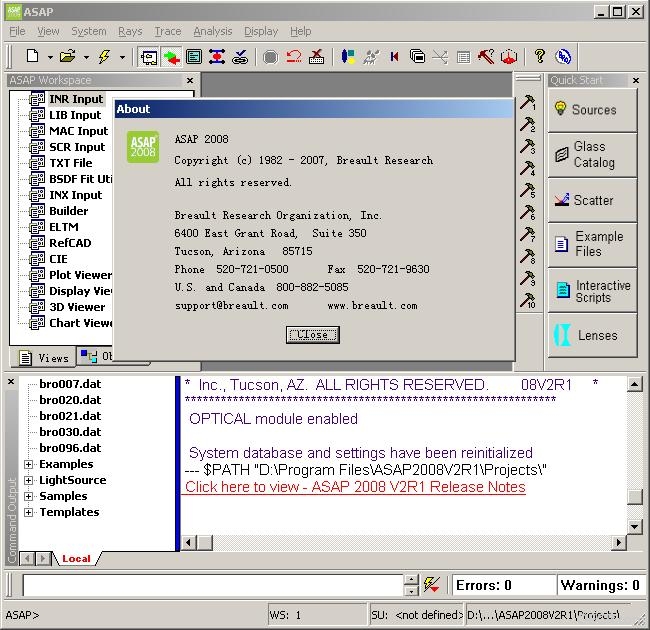
Task: Click output horizontal scrollbar right arrow
Action: click(619, 542)
